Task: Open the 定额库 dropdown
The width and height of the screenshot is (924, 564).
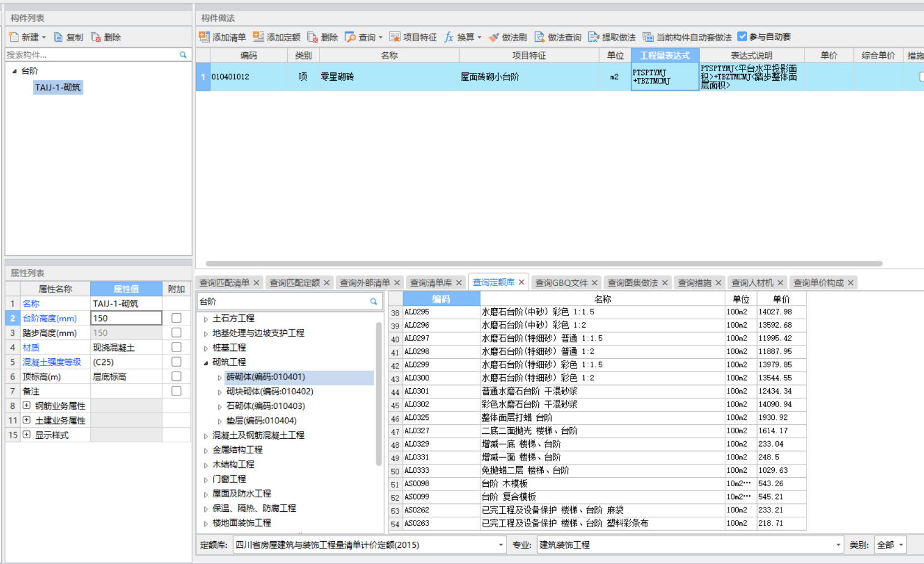Action: pyautogui.click(x=501, y=545)
